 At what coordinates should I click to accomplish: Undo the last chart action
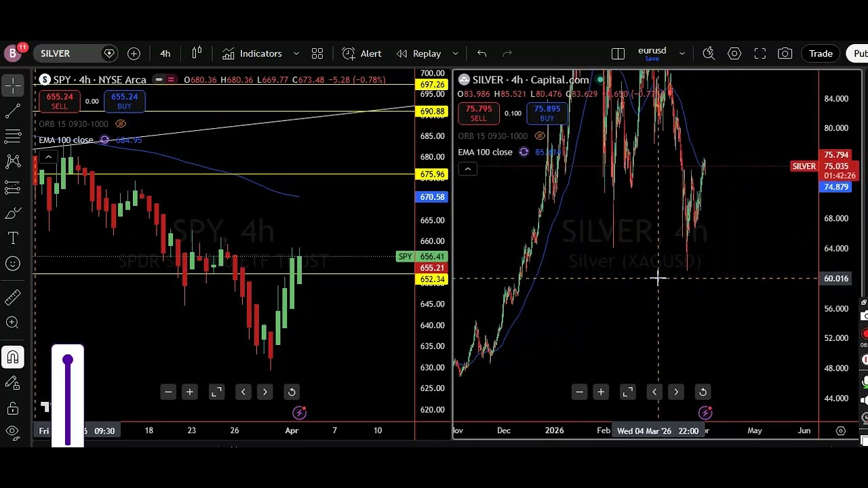click(482, 54)
